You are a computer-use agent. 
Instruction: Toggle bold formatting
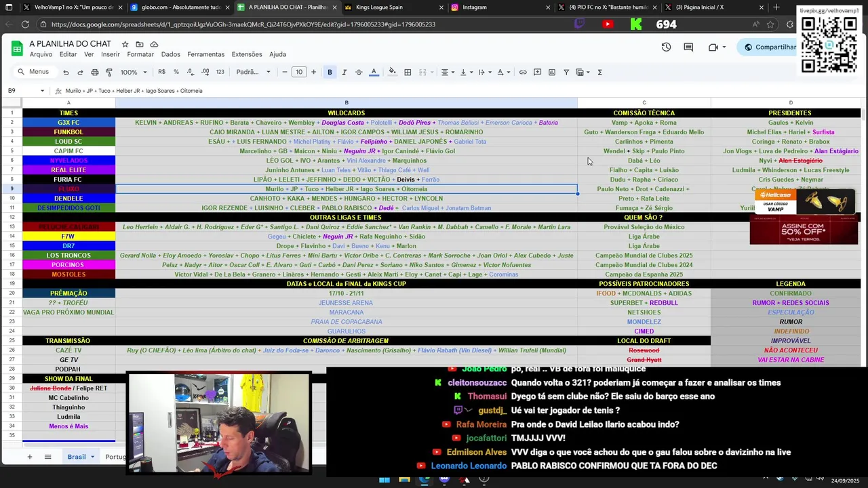click(x=330, y=72)
